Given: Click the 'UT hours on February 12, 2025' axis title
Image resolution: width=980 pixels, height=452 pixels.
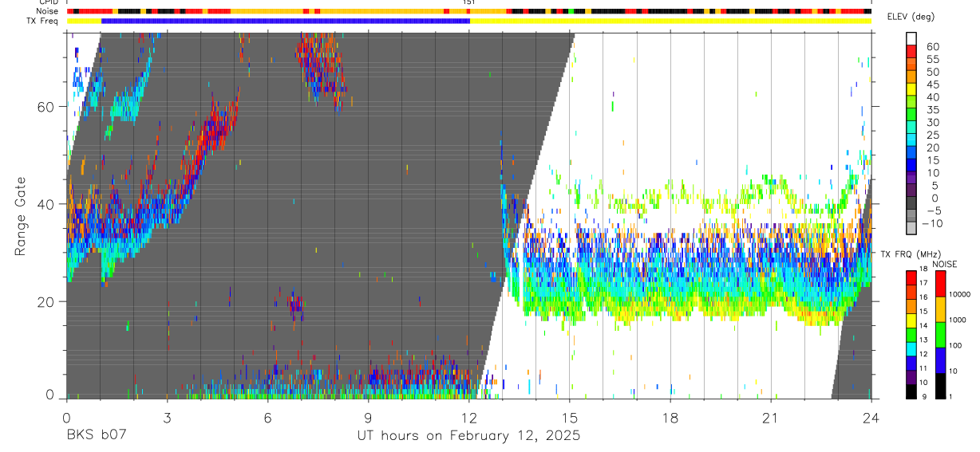Looking at the screenshot, I should [x=468, y=436].
